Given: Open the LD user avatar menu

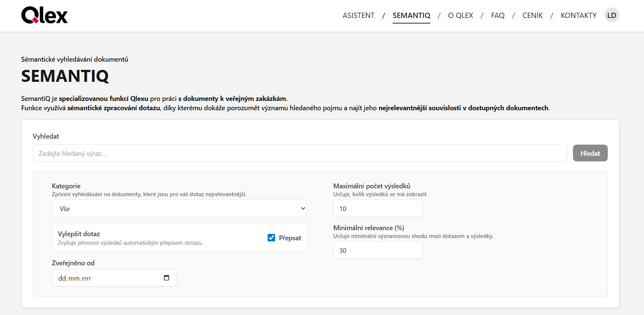Looking at the screenshot, I should point(611,15).
